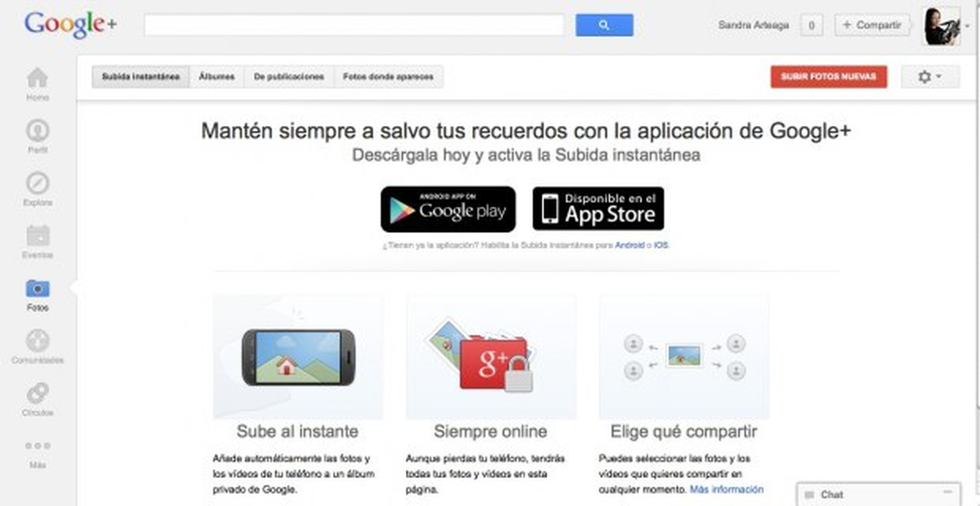Switch to the Álbumes tab
This screenshot has width=980, height=506.
point(216,77)
